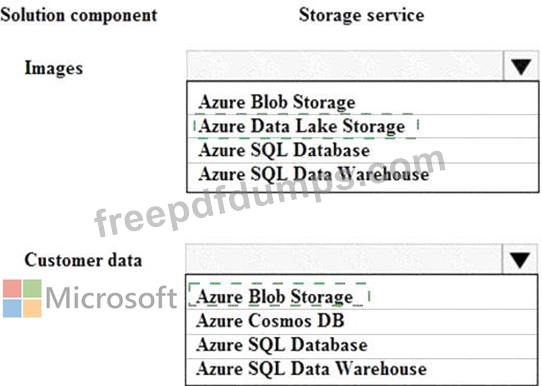Viewport: 542px width, 386px height.
Task: Click the Customer data combo box field
Action: click(344, 259)
